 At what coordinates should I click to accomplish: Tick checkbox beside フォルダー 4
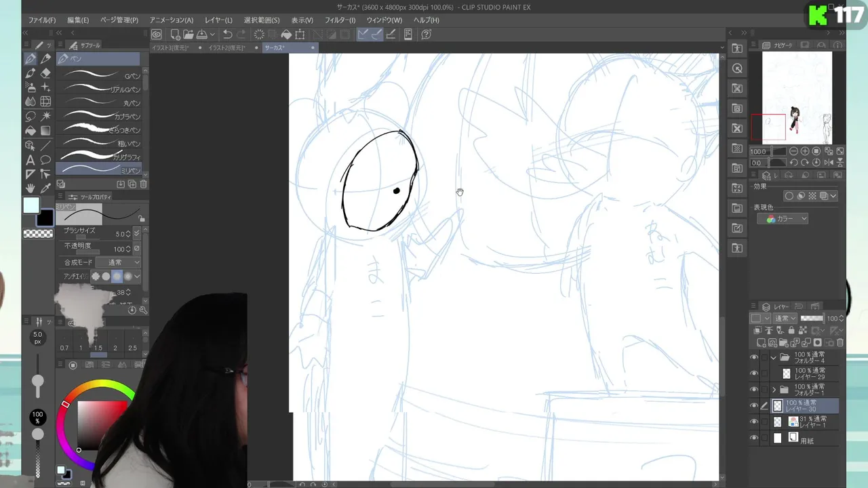[x=765, y=357]
